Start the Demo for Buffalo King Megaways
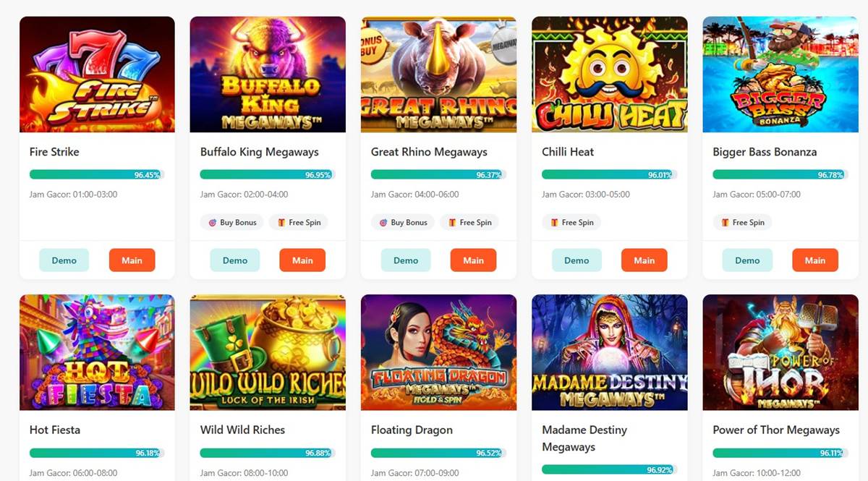This screenshot has width=868, height=481. click(x=235, y=260)
